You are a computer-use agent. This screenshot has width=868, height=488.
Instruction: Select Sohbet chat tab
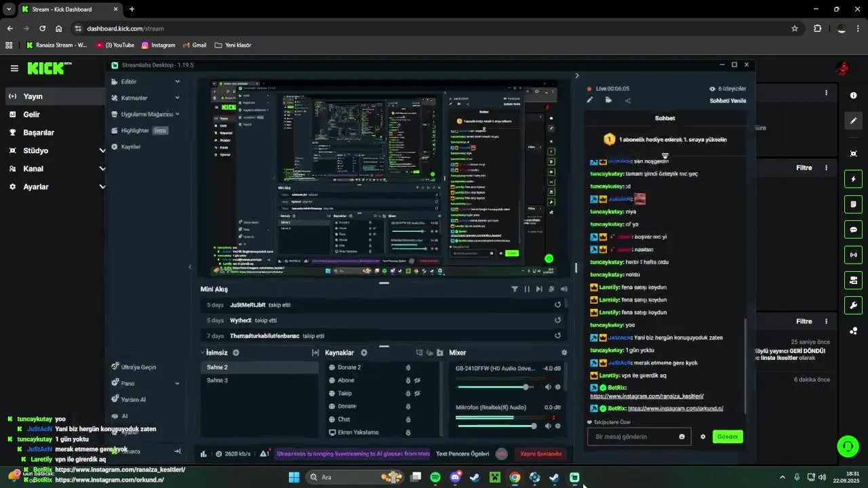[x=665, y=118]
